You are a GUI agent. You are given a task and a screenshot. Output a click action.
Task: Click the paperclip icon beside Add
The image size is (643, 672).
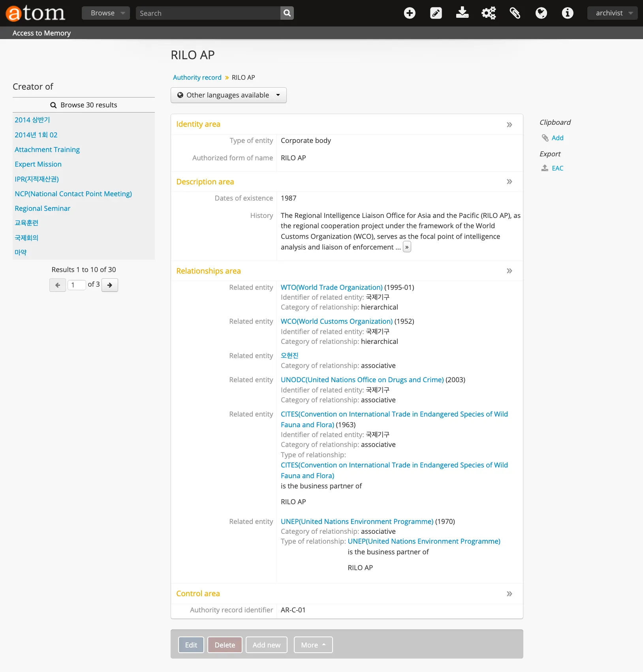(x=545, y=138)
